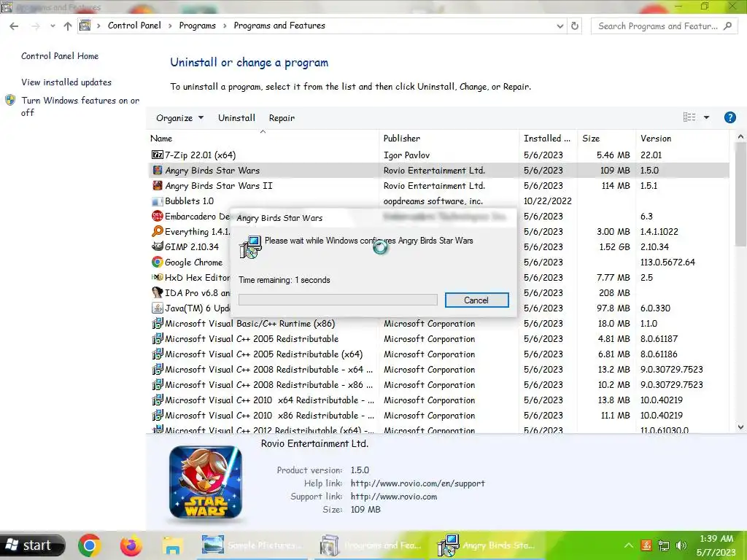747x560 pixels.
Task: Click the Visual C++ 2005 Redistributable (x64) icon
Action: (x=158, y=354)
